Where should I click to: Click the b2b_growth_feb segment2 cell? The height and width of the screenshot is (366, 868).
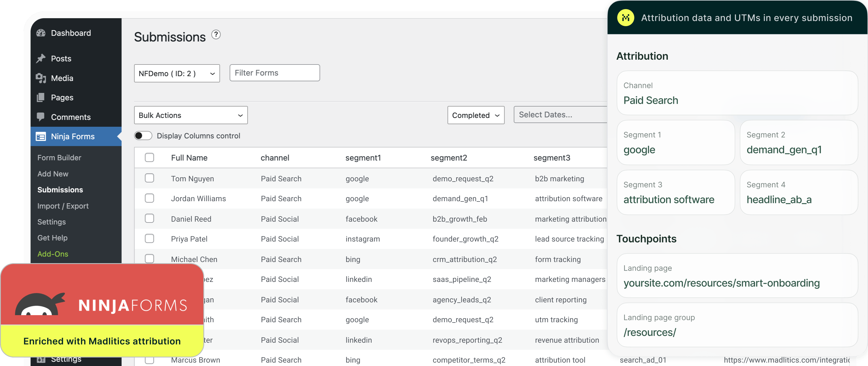tap(460, 219)
